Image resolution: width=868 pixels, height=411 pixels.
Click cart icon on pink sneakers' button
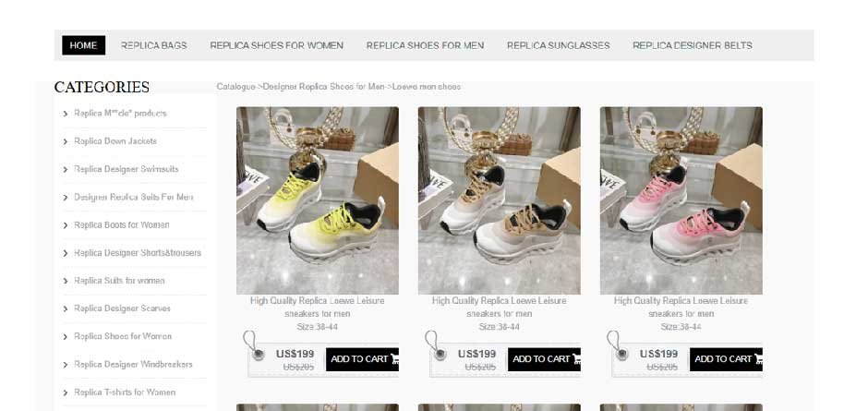click(758, 359)
